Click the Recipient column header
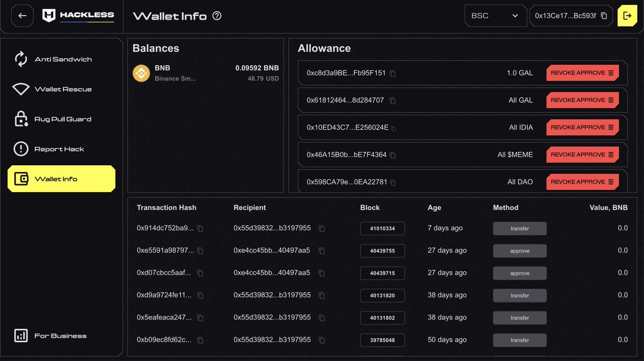The height and width of the screenshot is (361, 644). [x=250, y=208]
